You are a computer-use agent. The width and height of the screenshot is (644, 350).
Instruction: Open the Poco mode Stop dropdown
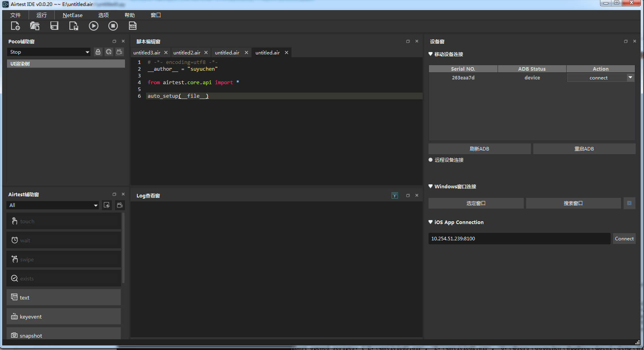49,52
